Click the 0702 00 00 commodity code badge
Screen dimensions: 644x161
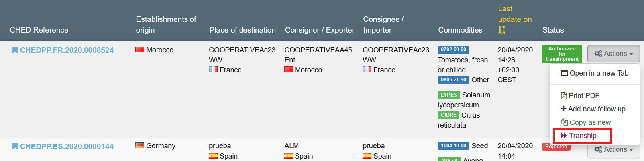[454, 50]
